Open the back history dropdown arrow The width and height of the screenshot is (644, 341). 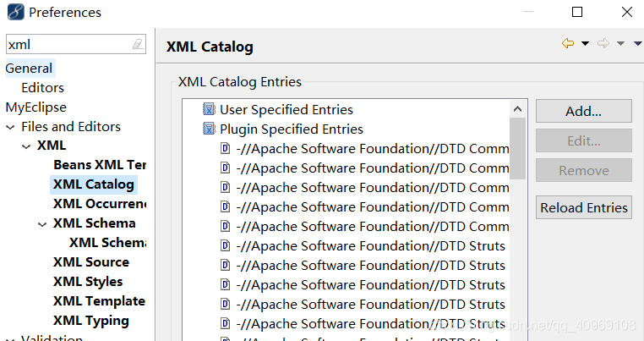tap(586, 43)
